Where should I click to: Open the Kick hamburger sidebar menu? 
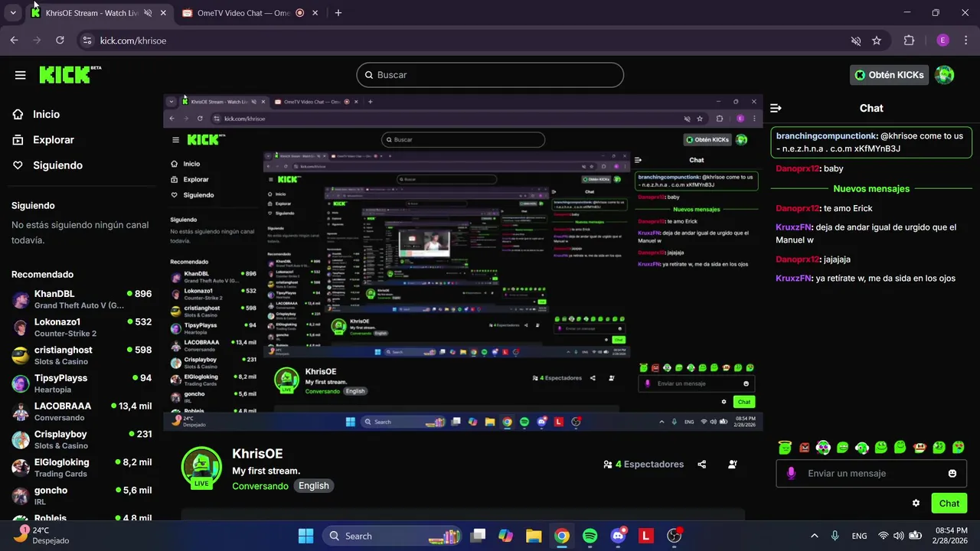pyautogui.click(x=21, y=75)
